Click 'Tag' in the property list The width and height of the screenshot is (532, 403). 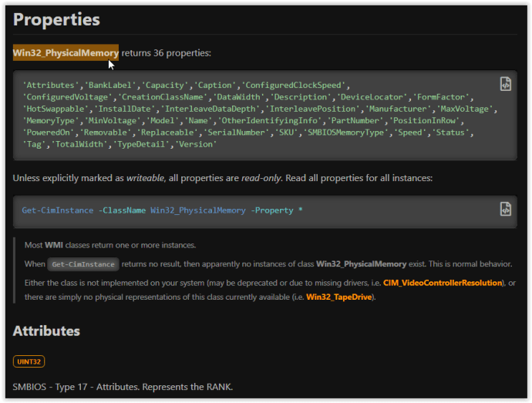tap(34, 145)
